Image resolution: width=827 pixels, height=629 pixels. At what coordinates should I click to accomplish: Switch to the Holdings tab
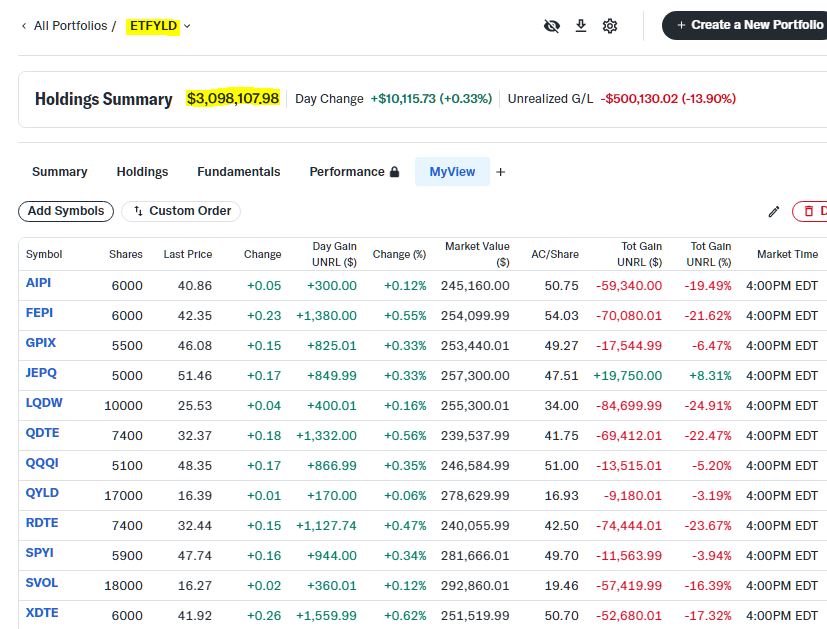click(x=142, y=172)
